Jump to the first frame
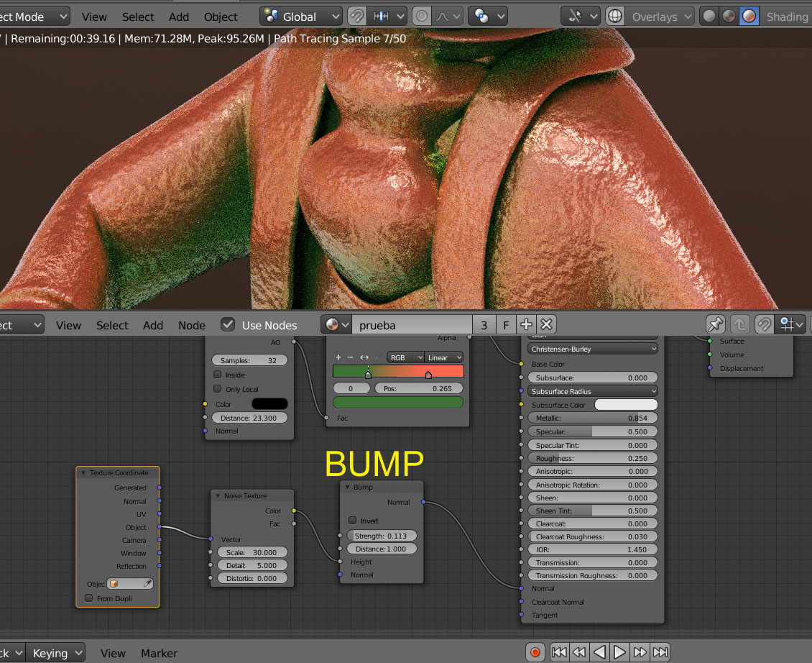812x663 pixels. [559, 651]
